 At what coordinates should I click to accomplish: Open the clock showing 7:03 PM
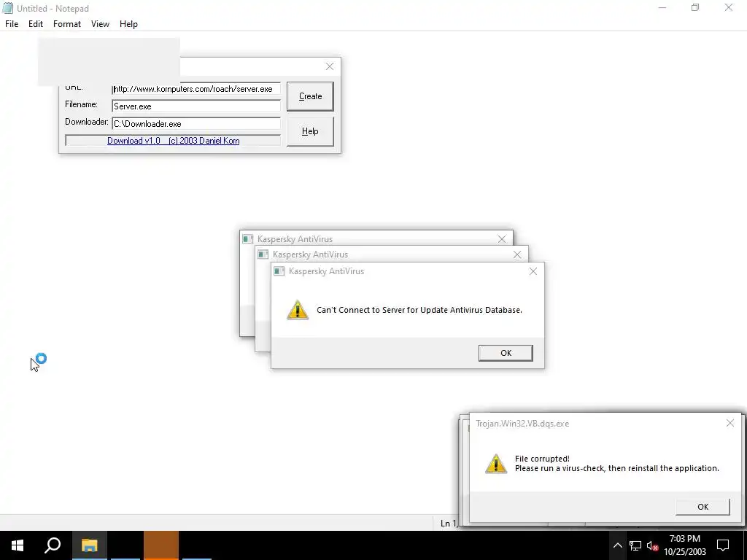(x=685, y=545)
